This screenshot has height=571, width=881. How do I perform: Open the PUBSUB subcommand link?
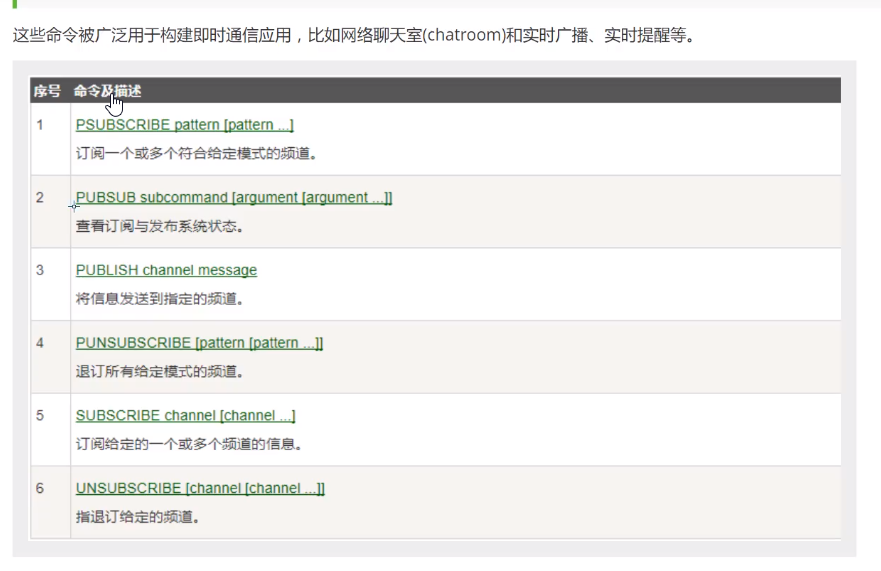coord(234,198)
